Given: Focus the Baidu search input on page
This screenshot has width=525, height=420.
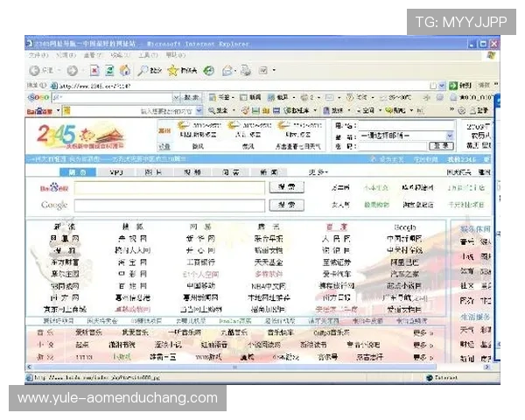Looking at the screenshot, I should pos(170,187).
